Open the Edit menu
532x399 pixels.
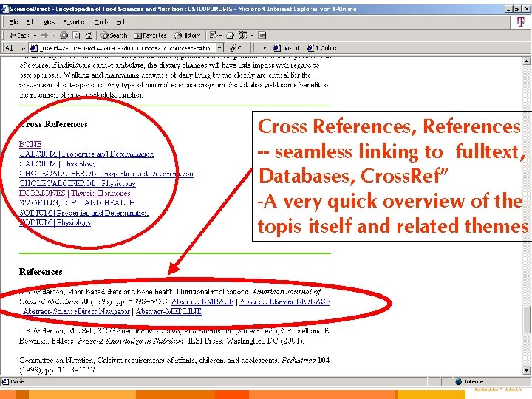point(30,22)
